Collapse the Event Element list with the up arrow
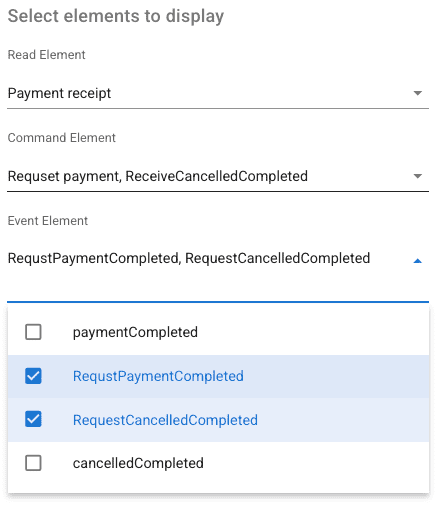440x505 pixels. (x=417, y=261)
